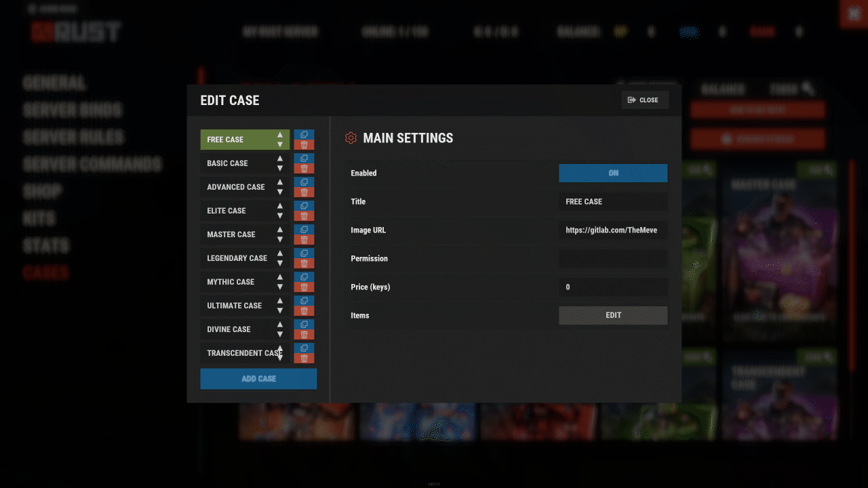
Task: Toggle the Enabled ON switch
Action: click(x=612, y=174)
